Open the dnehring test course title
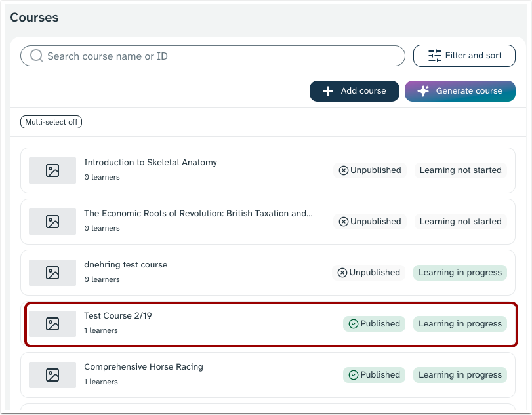The width and height of the screenshot is (532, 415). pyautogui.click(x=125, y=265)
